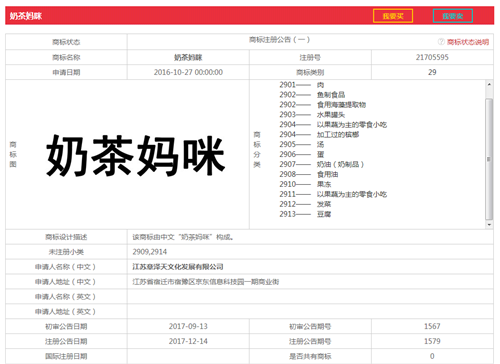The width and height of the screenshot is (500, 364).
Task: Click the 商标注册公告（一）status text
Action: pyautogui.click(x=280, y=40)
